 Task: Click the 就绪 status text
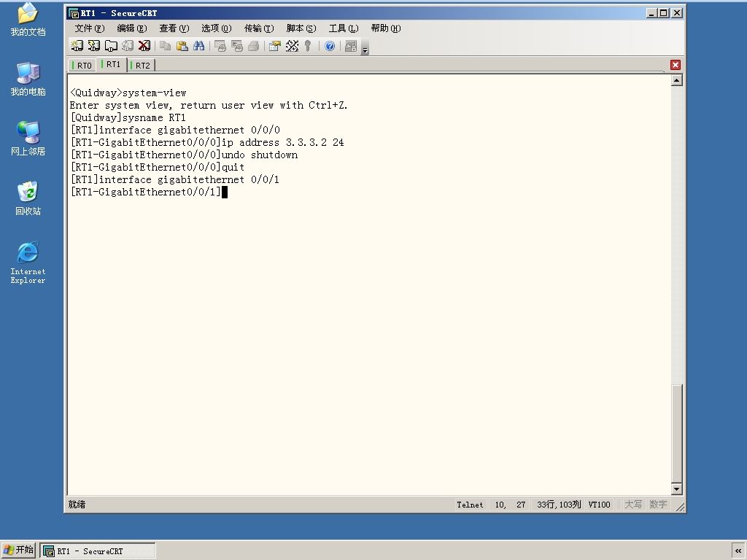[x=77, y=505]
